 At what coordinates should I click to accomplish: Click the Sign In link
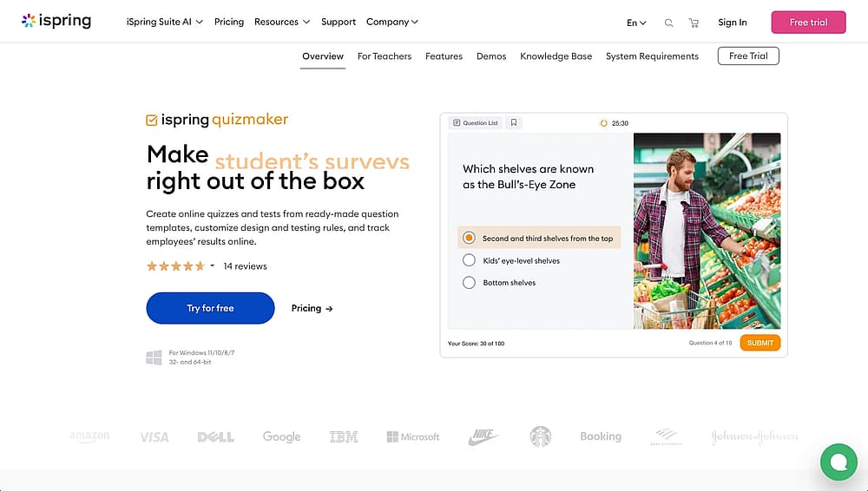click(733, 23)
